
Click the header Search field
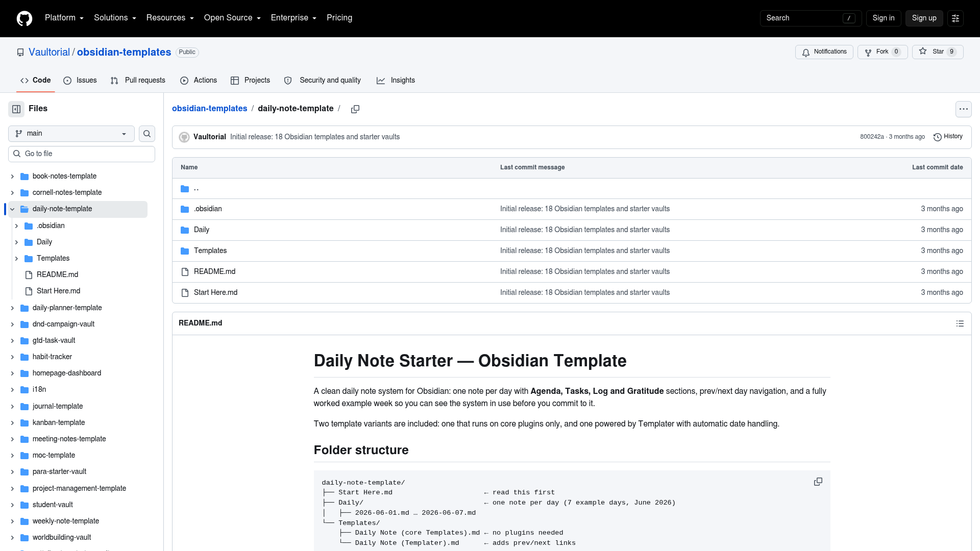tap(811, 18)
